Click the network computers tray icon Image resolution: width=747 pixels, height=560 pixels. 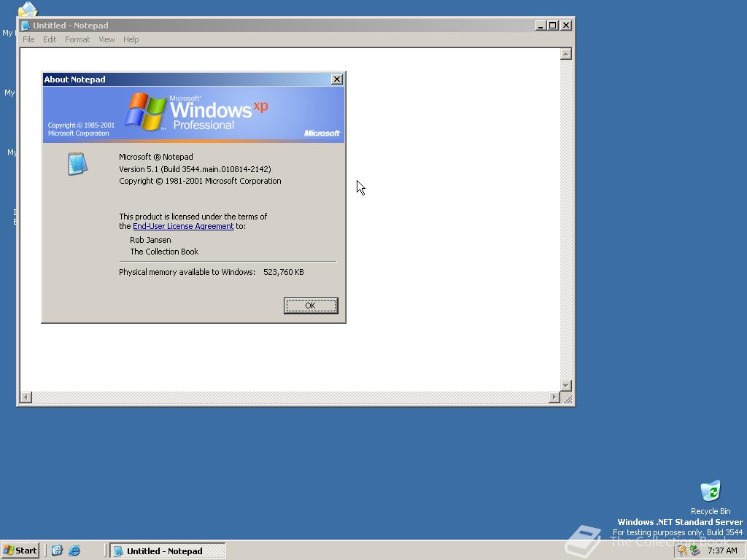(x=694, y=551)
